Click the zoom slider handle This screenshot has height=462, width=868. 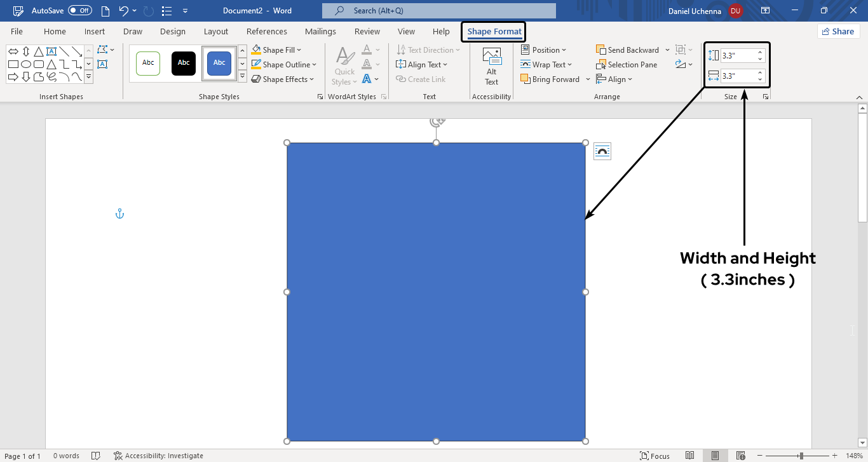coord(801,456)
